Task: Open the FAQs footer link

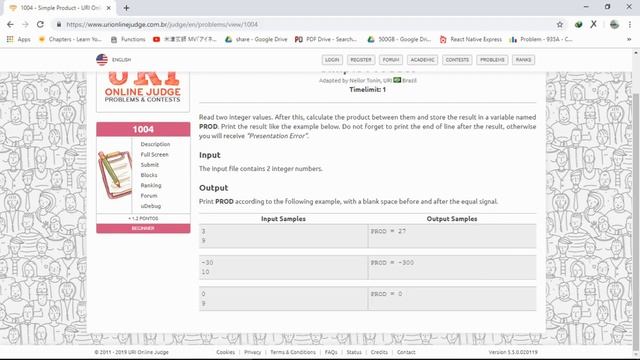Action: 331,352
